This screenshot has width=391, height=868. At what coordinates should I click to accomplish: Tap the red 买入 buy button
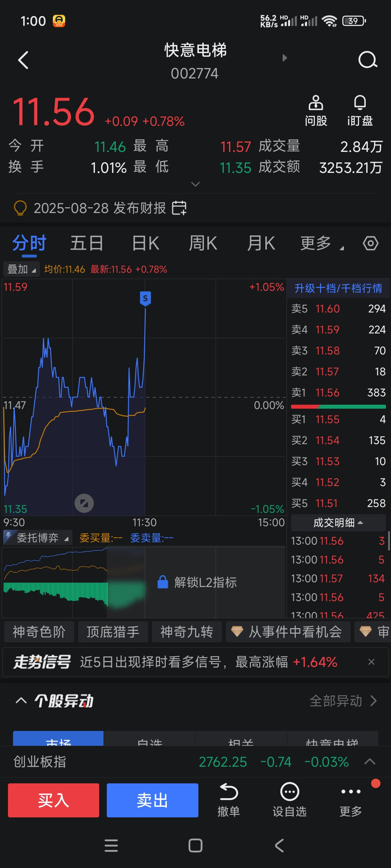point(54,800)
